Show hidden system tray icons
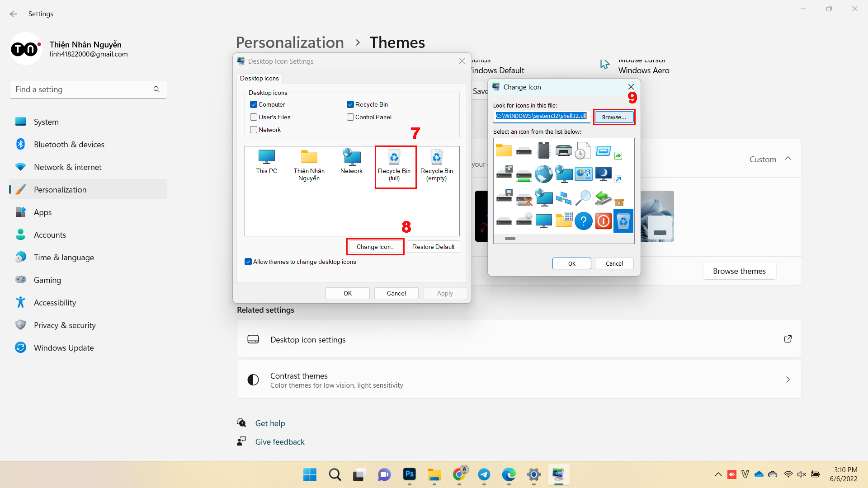868x488 pixels. 718,474
